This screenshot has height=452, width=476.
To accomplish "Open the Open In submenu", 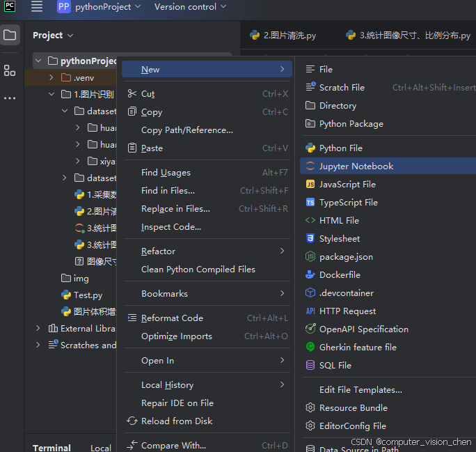I will pos(207,360).
